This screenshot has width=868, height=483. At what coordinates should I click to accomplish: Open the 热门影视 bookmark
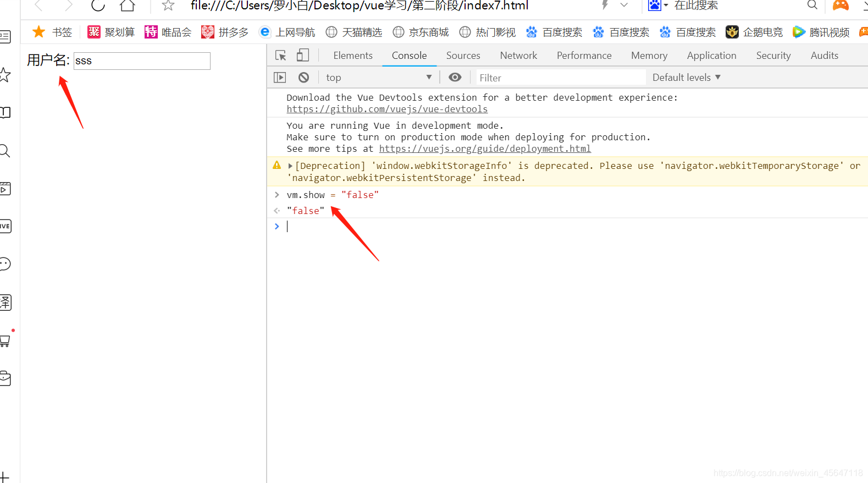487,32
